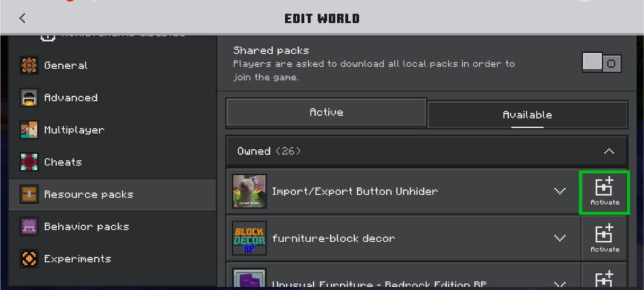Click the 'Shared packs' heading text
Image resolution: width=644 pixels, height=290 pixels.
coord(271,51)
